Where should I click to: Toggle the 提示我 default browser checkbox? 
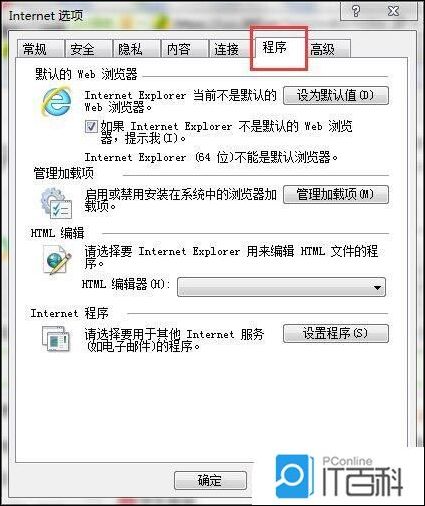[x=91, y=127]
